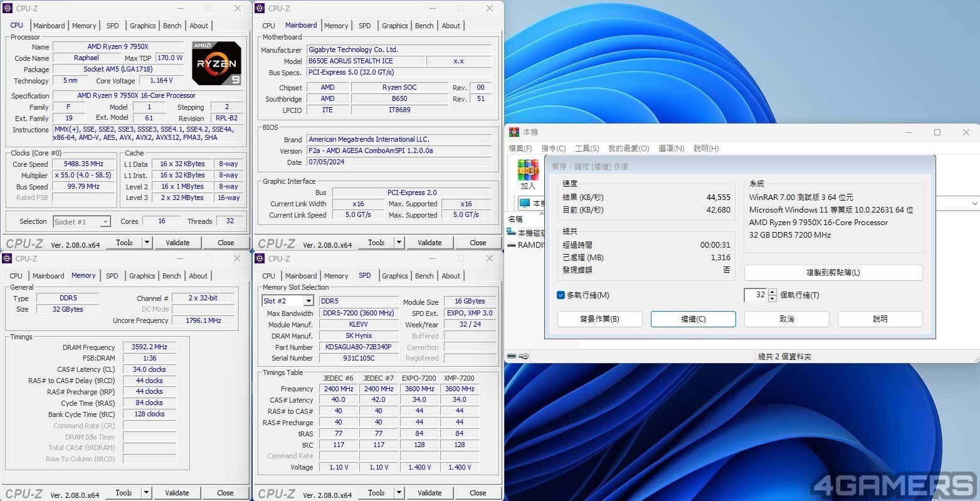This screenshot has width=980, height=501.
Task: Click the model B650E AORUS STEALTH ICE
Action: pos(365,61)
